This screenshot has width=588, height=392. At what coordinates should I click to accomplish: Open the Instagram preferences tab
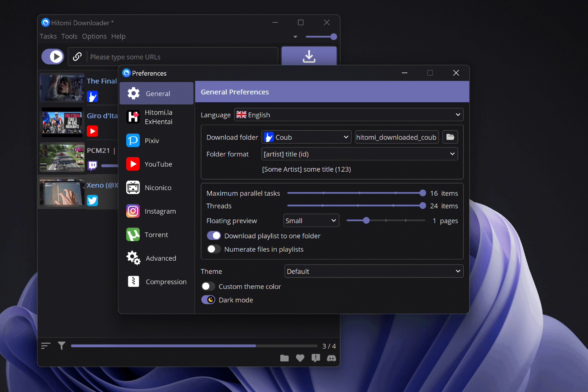coord(156,211)
